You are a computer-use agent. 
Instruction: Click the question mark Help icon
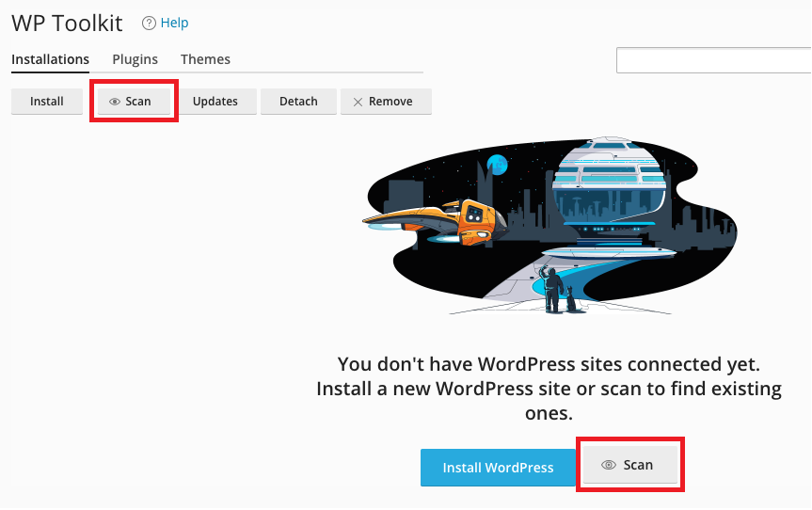(149, 23)
